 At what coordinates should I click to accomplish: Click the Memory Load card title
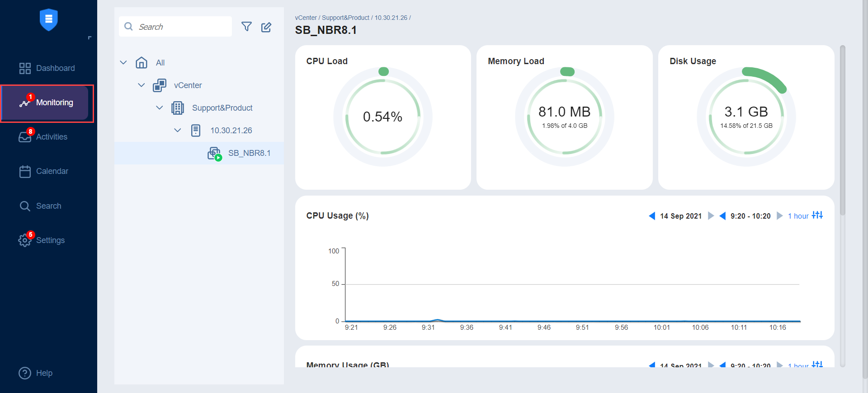tap(516, 61)
